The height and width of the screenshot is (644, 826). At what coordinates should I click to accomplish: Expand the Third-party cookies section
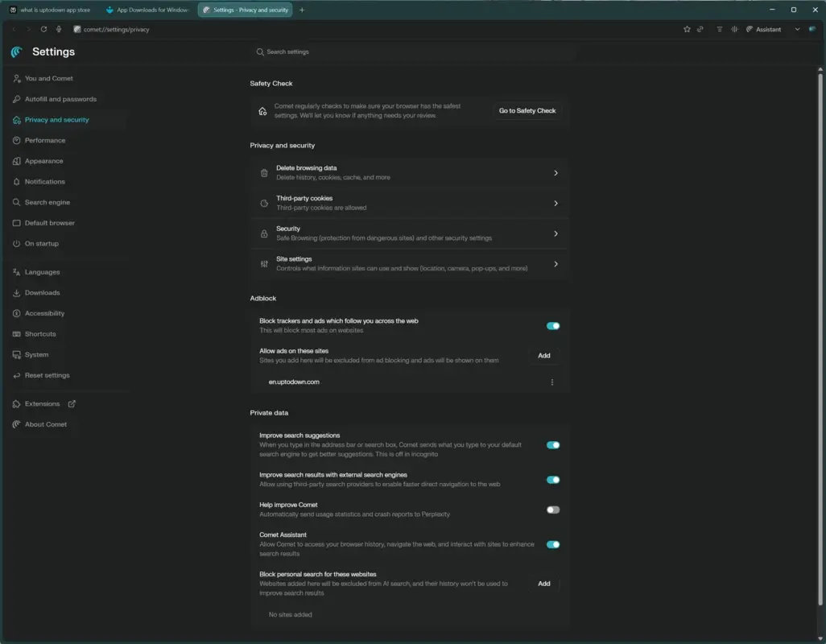pos(555,203)
